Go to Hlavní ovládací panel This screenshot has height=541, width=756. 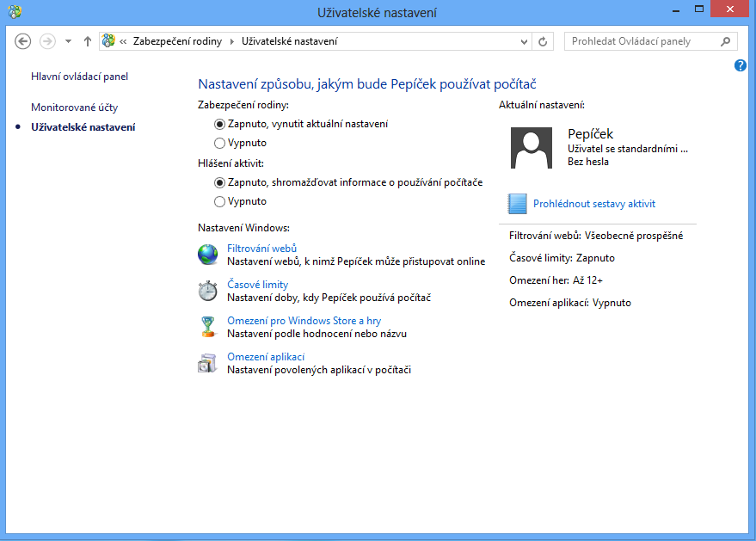[79, 77]
